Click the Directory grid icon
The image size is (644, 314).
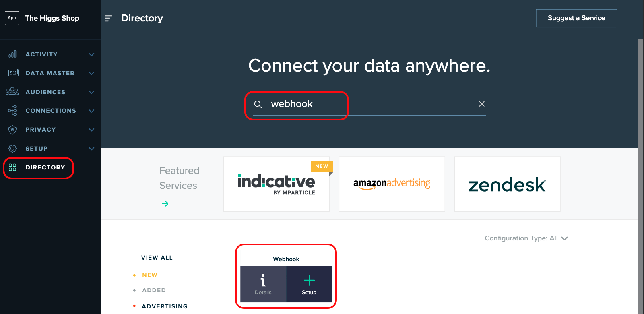12,167
